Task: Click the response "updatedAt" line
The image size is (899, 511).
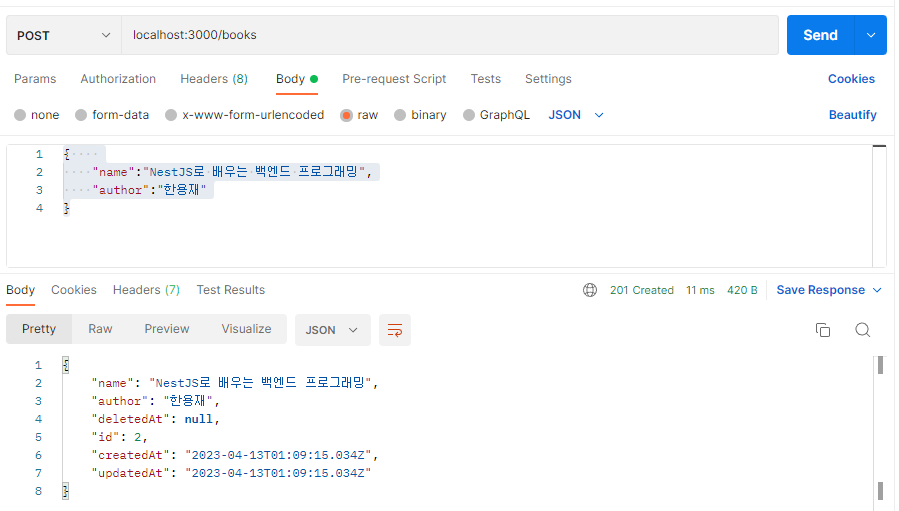Action: pos(231,473)
